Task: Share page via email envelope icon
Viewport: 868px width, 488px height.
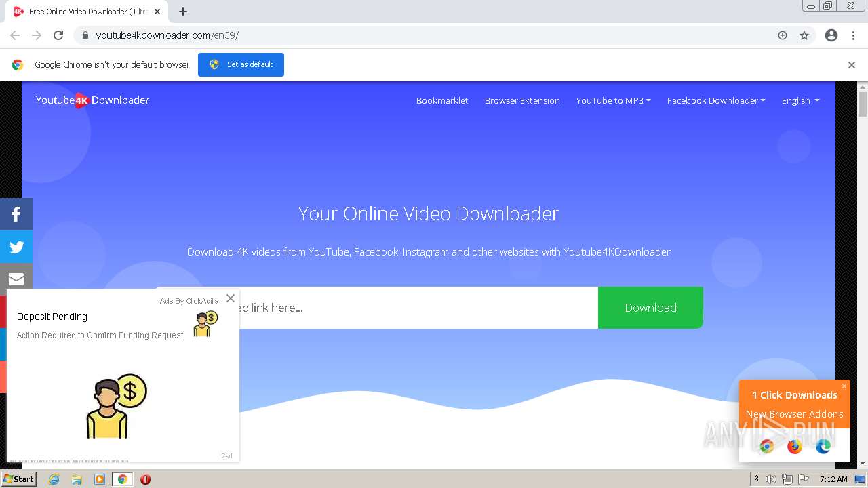Action: click(16, 279)
